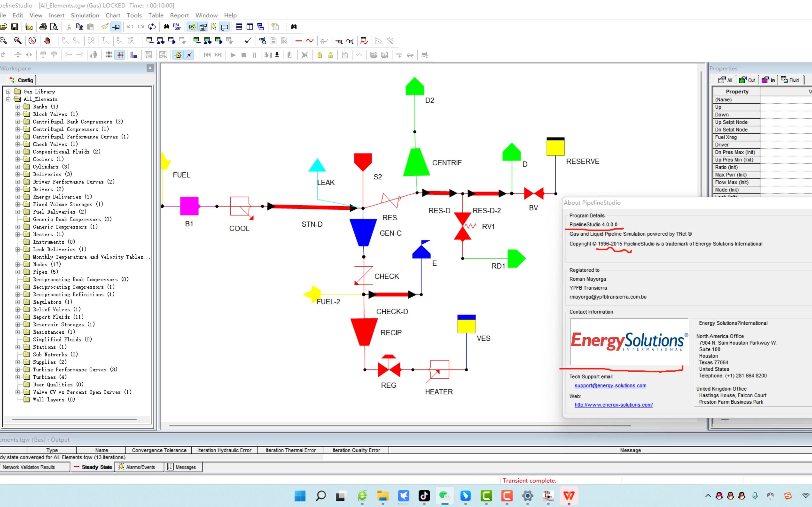
Task: Click the refresh arrows toolbar icon
Action: (x=152, y=27)
